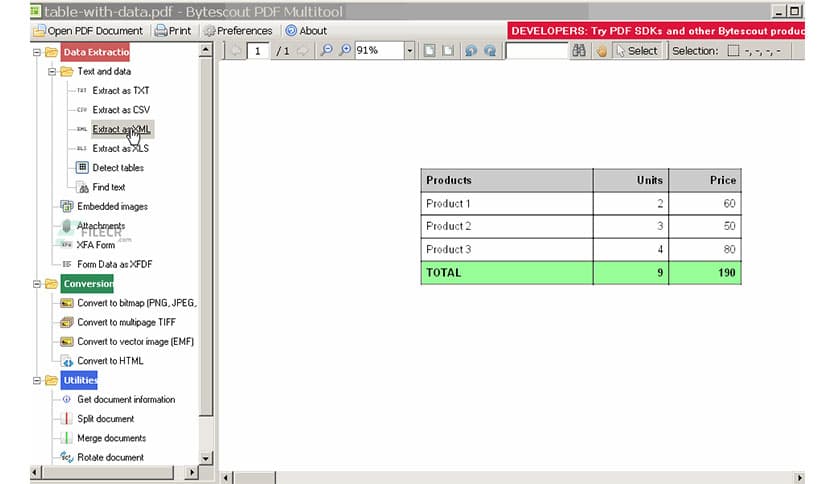Viewport: 836px width, 484px height.
Task: Click the page number input field
Action: [x=258, y=51]
